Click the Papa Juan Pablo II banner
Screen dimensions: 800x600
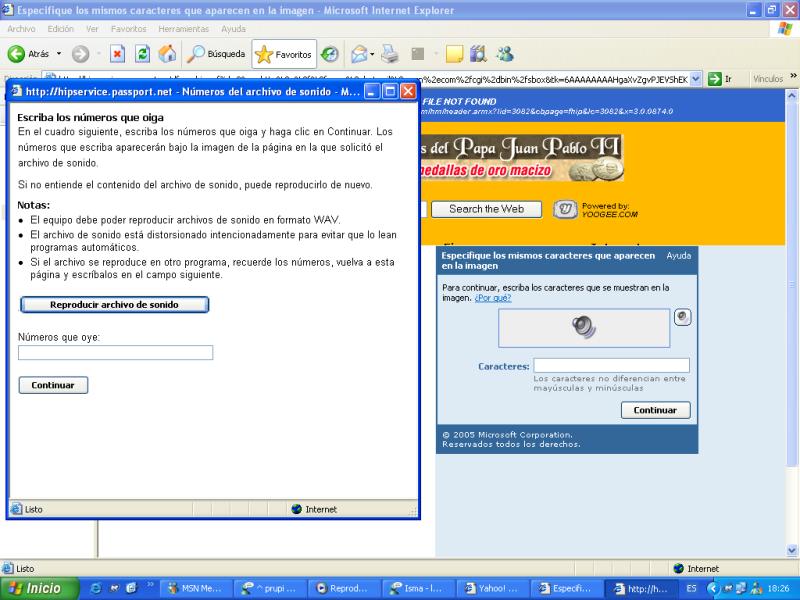521,158
